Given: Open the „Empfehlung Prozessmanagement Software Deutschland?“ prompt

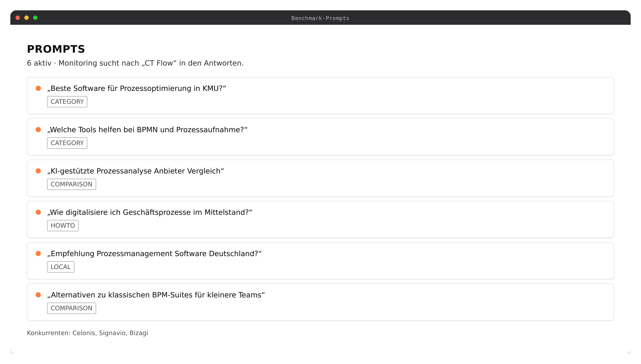Looking at the screenshot, I should (154, 254).
